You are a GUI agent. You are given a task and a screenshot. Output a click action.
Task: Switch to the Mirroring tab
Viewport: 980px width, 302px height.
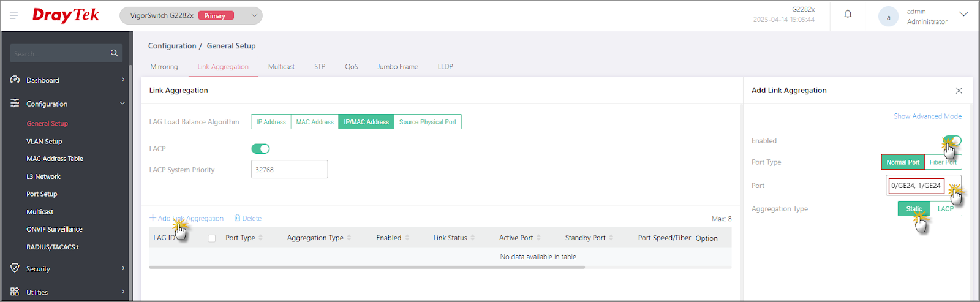(x=164, y=67)
